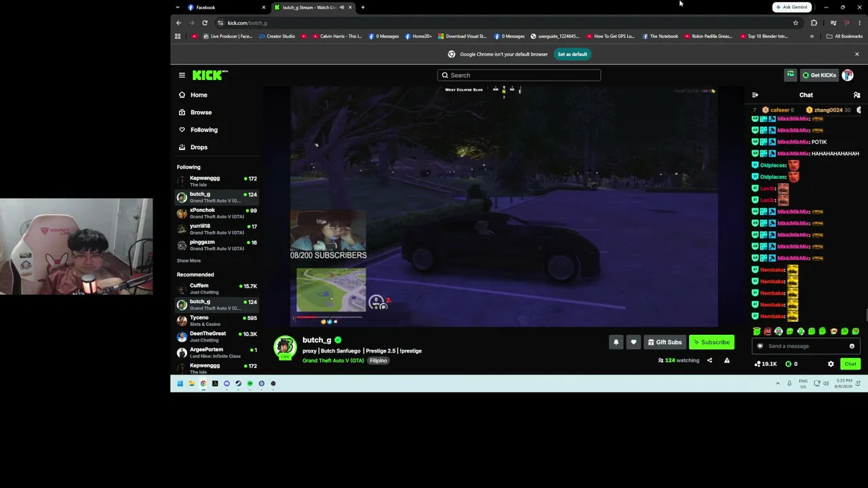Image resolution: width=868 pixels, height=488 pixels.
Task: Click the Send a message chat field
Action: pos(806,346)
